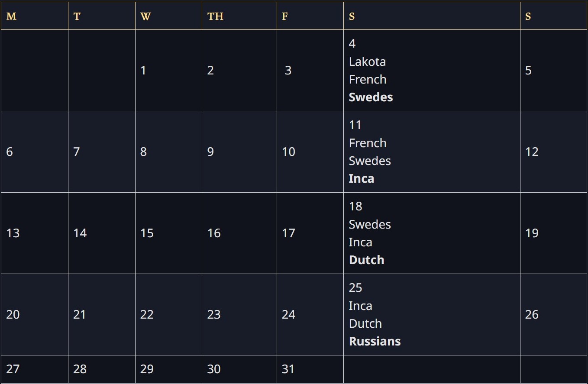
Task: Click bold Inca in the 11th cell
Action: pyautogui.click(x=361, y=178)
